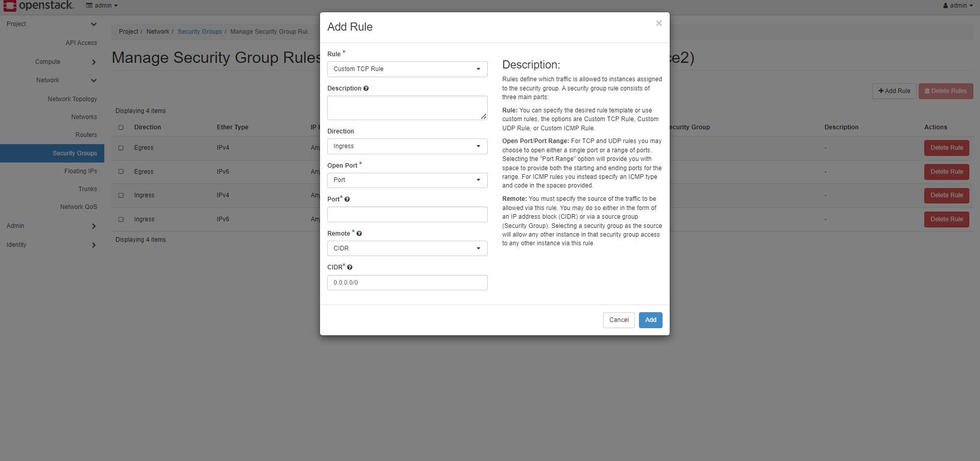This screenshot has width=980, height=461.
Task: Open the Remote dropdown set to CIDR
Action: tap(407, 248)
